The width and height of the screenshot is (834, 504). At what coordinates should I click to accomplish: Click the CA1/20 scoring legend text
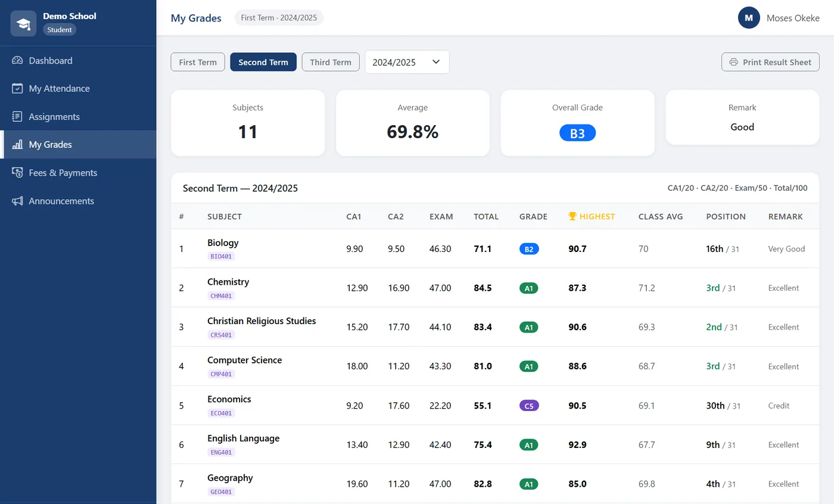tap(681, 188)
